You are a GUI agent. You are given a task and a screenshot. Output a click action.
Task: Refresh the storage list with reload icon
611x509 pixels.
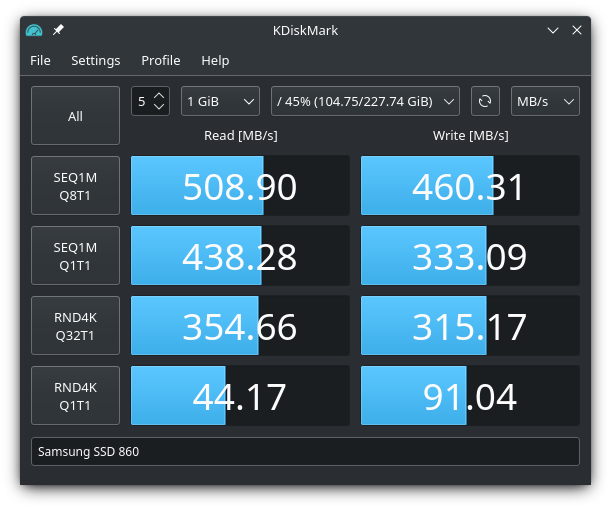[485, 101]
